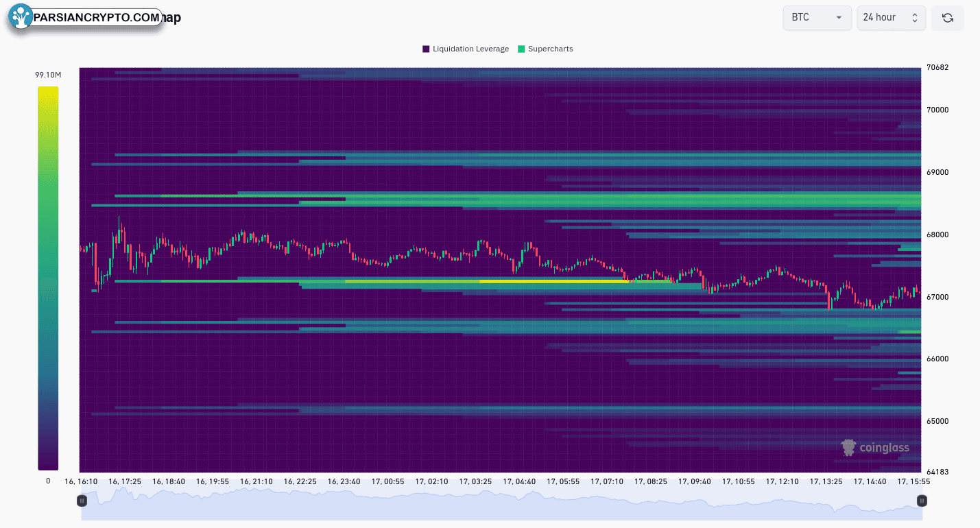The width and height of the screenshot is (980, 528).
Task: Toggle the Supercharts legend series
Action: (x=545, y=49)
